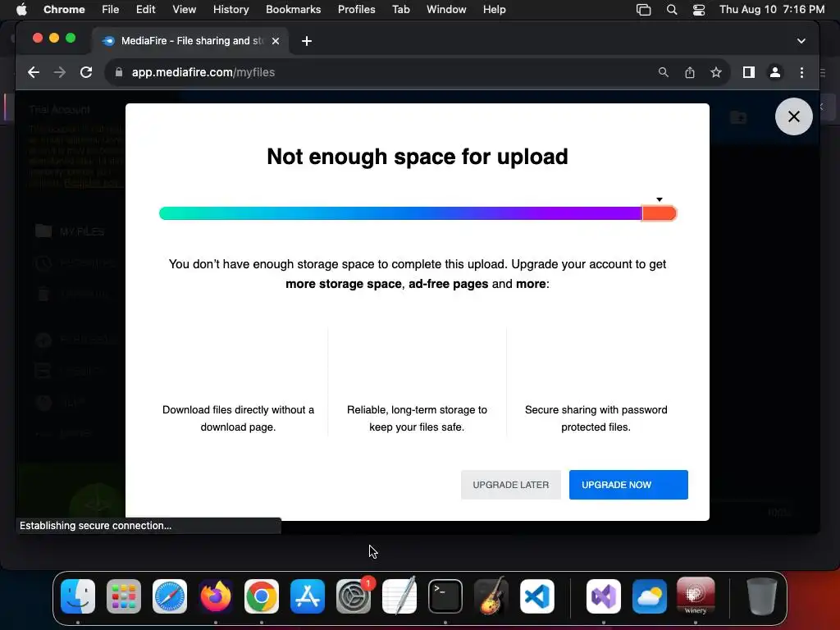Go back with the browser back arrow
Screen dimensions: 840x630
[34, 72]
